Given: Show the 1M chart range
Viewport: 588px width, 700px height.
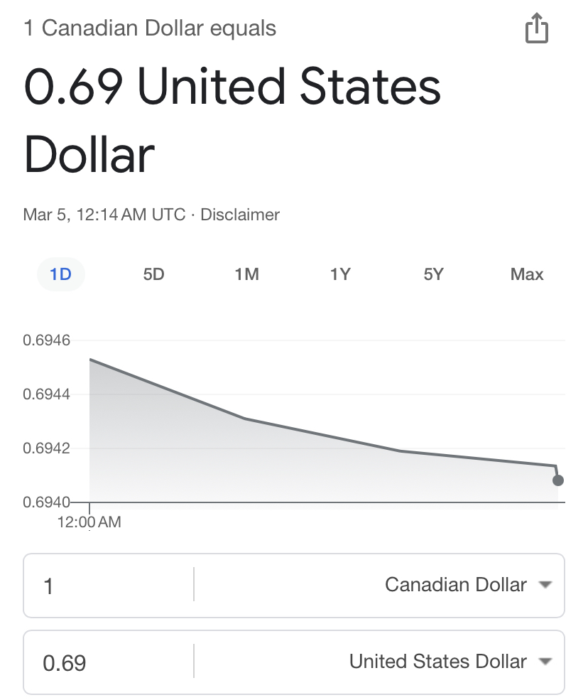Looking at the screenshot, I should pos(246,274).
